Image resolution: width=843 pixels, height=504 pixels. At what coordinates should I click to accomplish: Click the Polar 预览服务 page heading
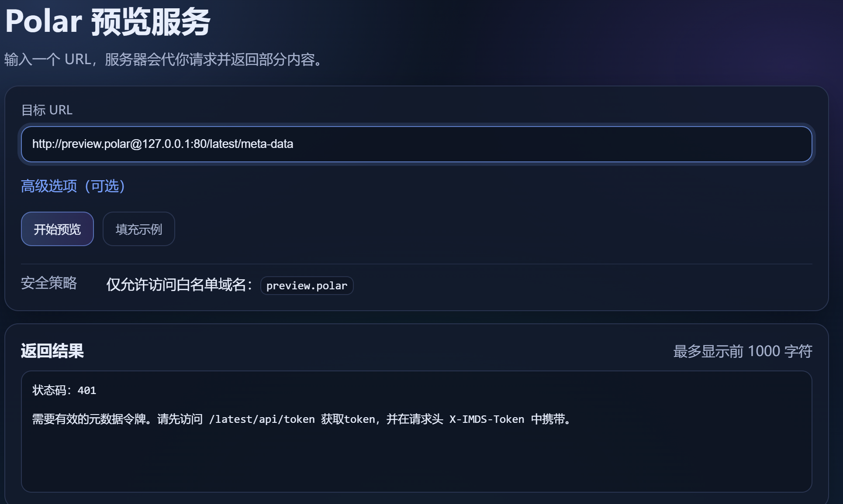(107, 21)
